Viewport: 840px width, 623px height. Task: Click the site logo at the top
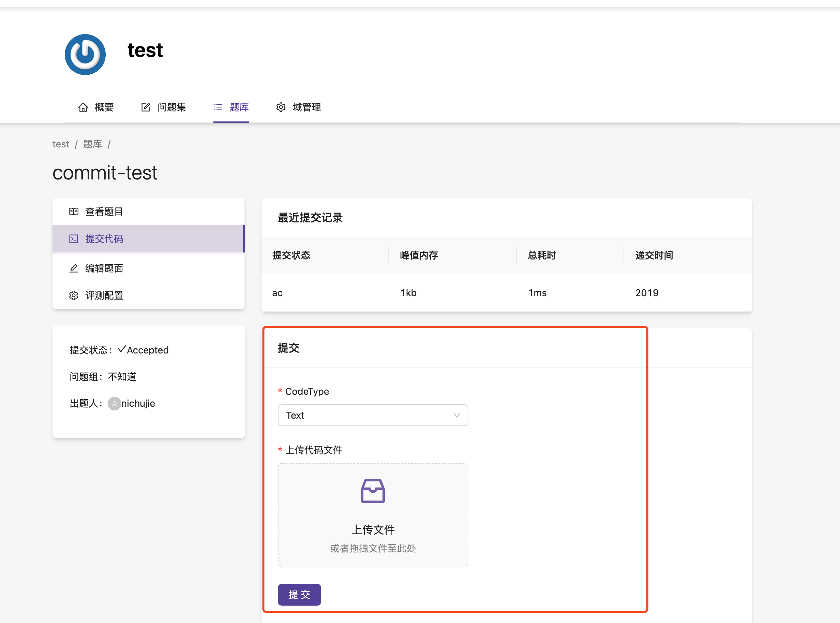point(85,54)
